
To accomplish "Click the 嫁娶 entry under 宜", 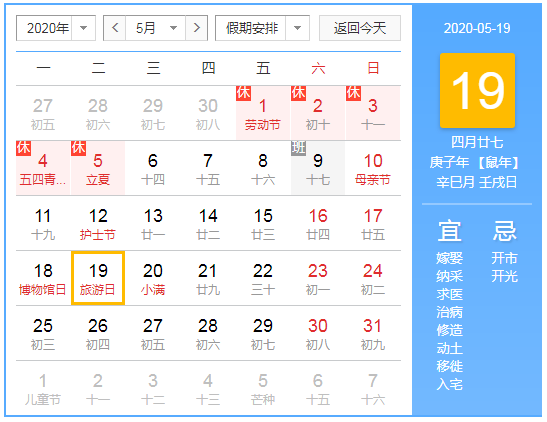I will point(450,258).
